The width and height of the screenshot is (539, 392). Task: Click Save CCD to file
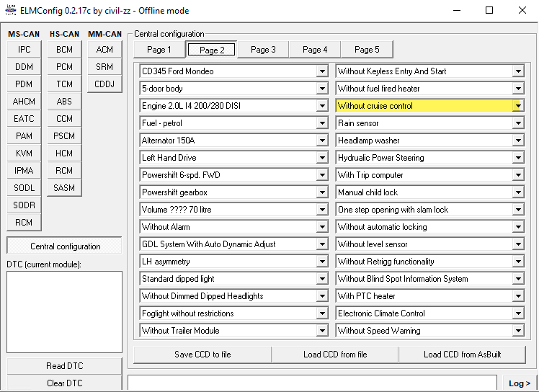(202, 355)
